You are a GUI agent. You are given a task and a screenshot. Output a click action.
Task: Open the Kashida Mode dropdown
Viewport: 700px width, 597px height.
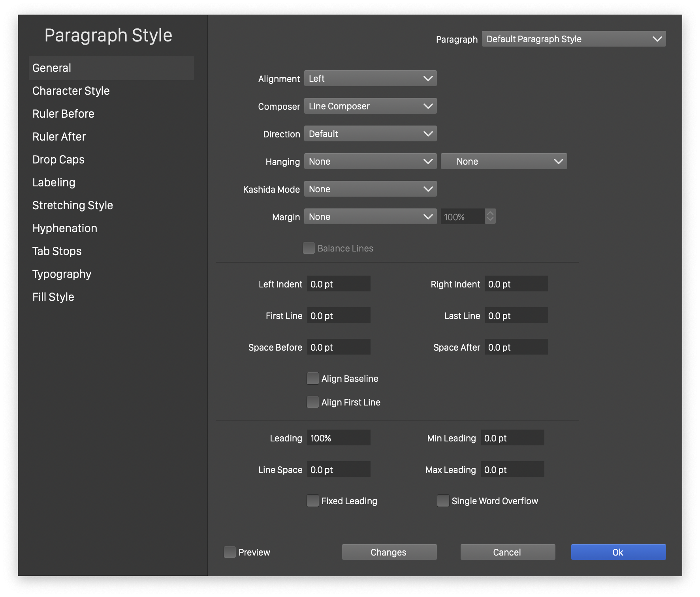pos(370,189)
